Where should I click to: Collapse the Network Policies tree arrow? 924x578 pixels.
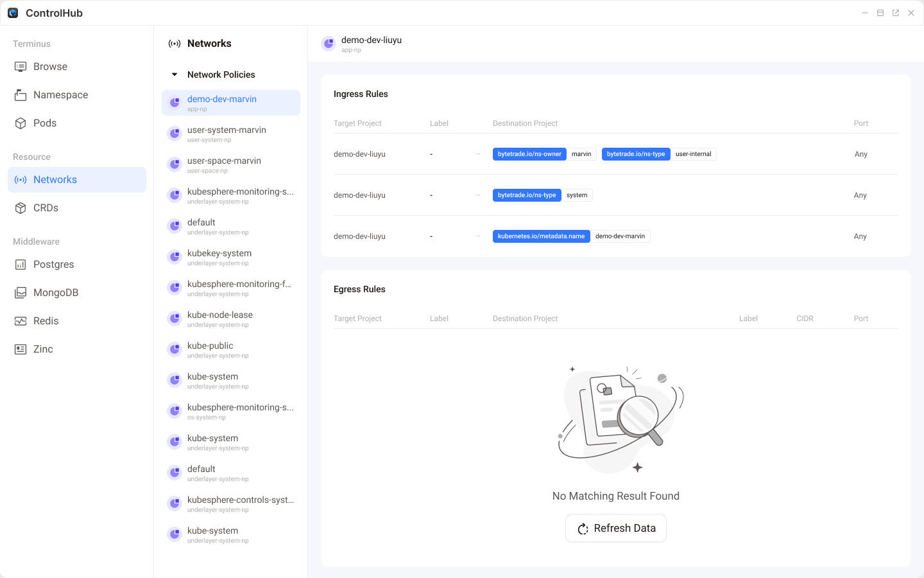(175, 74)
